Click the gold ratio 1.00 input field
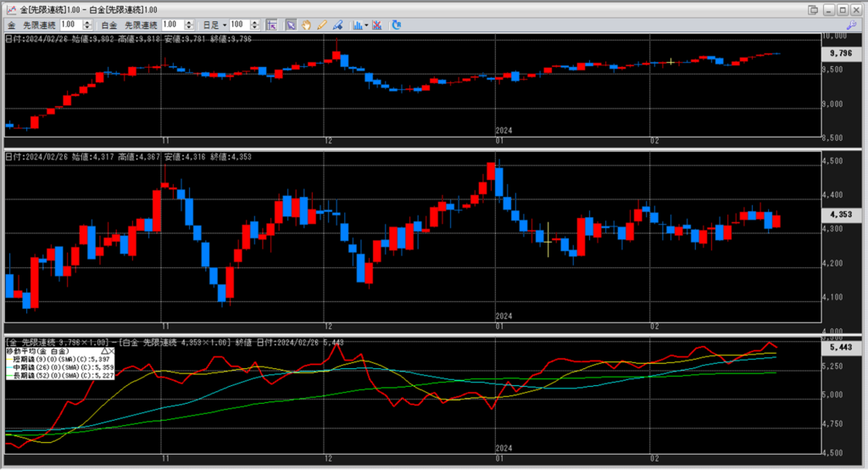This screenshot has height=470, width=868. point(70,25)
